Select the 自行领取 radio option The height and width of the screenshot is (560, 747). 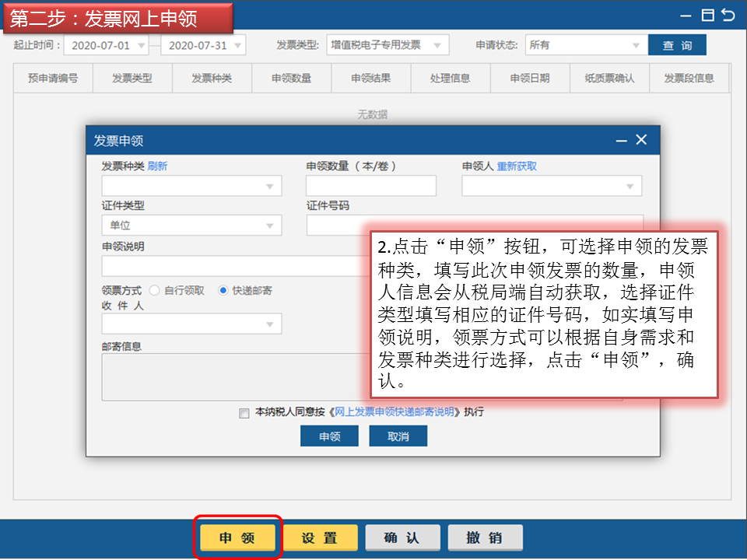tap(154, 290)
